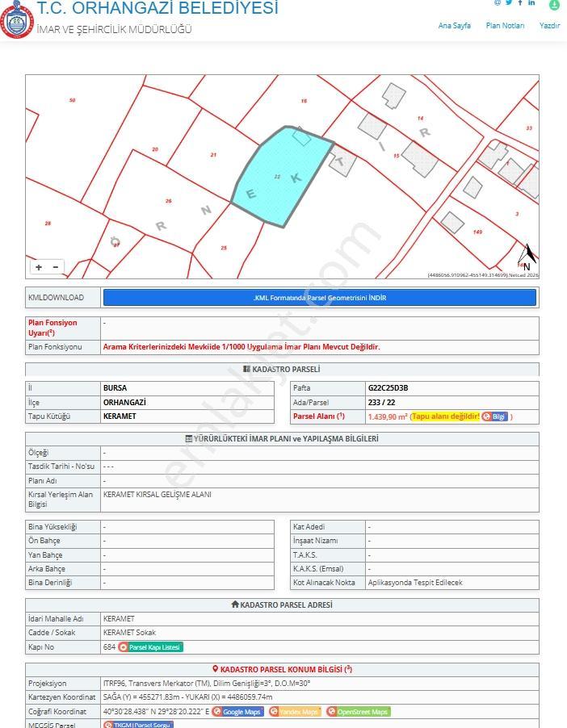This screenshot has height=728, width=567.
Task: Select the province value BURSA
Action: tap(115, 388)
